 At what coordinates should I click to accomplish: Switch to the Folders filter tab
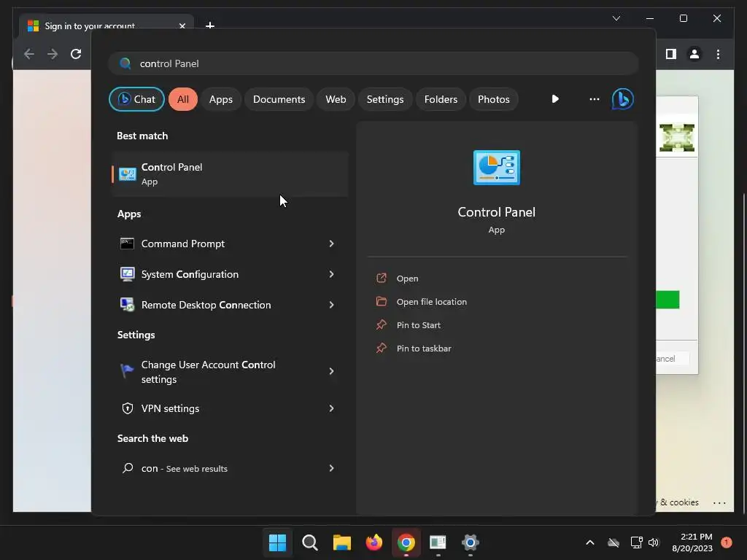click(x=441, y=99)
